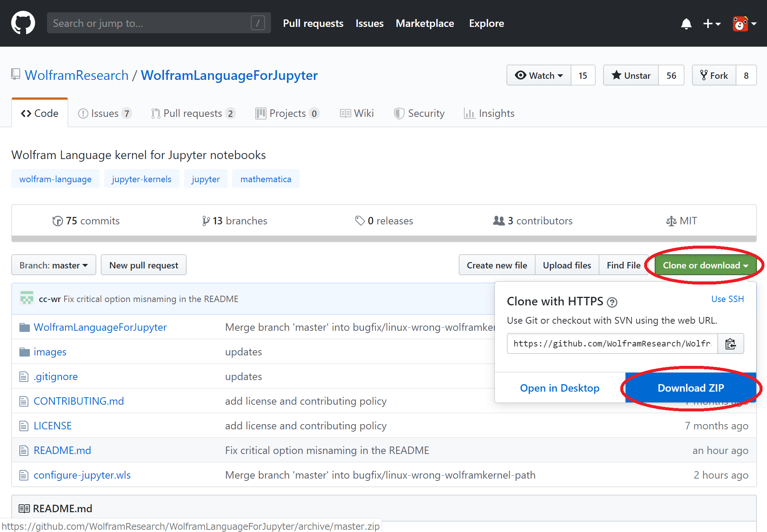The width and height of the screenshot is (767, 532).
Task: Open latest commit message about README misnaming
Action: coord(151,299)
